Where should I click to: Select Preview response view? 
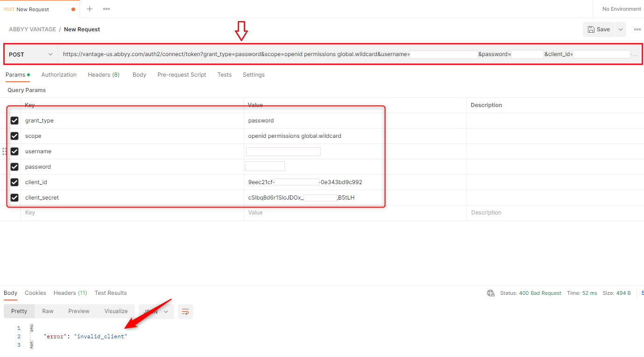(x=79, y=311)
